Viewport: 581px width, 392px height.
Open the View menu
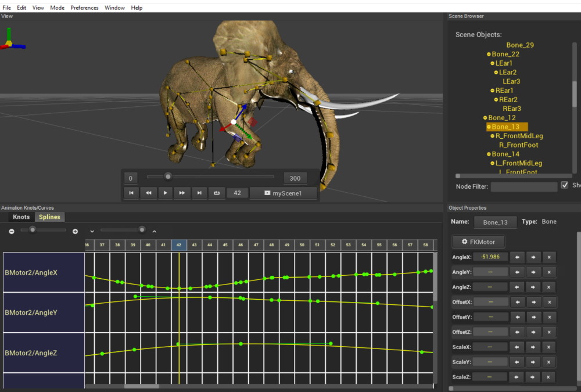click(x=38, y=8)
